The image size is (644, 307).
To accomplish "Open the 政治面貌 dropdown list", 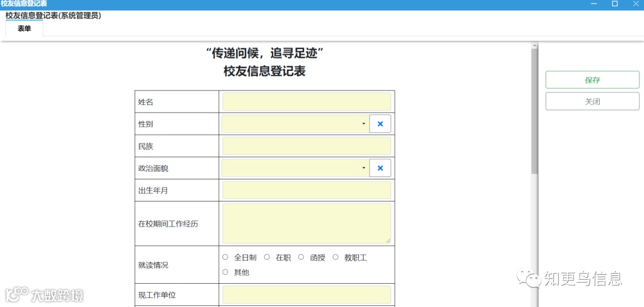I will pyautogui.click(x=295, y=168).
